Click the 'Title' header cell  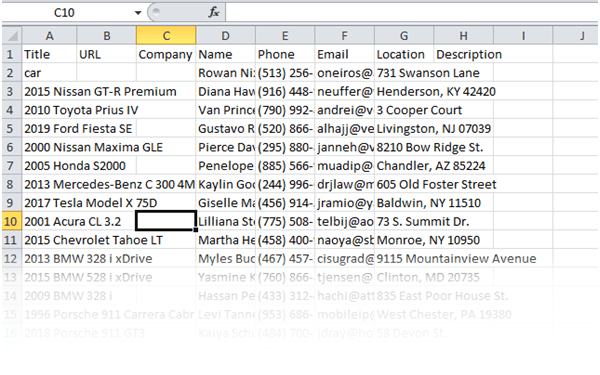click(49, 54)
